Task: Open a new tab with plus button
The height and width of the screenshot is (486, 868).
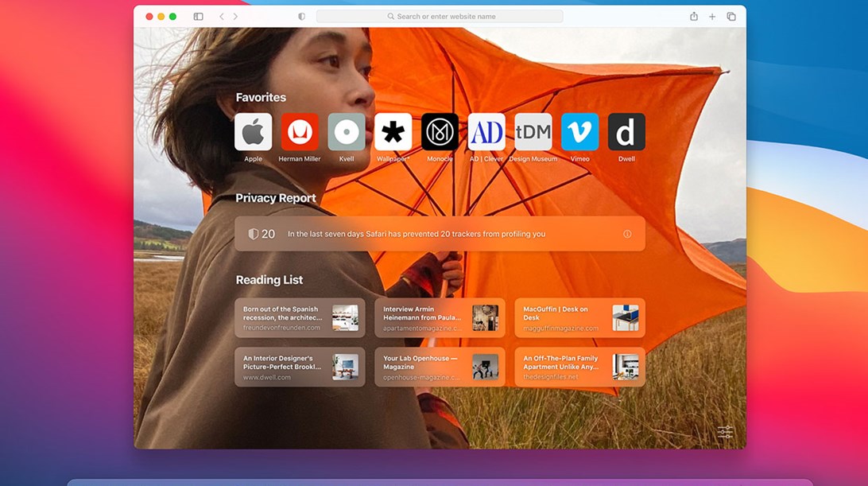Action: 712,17
